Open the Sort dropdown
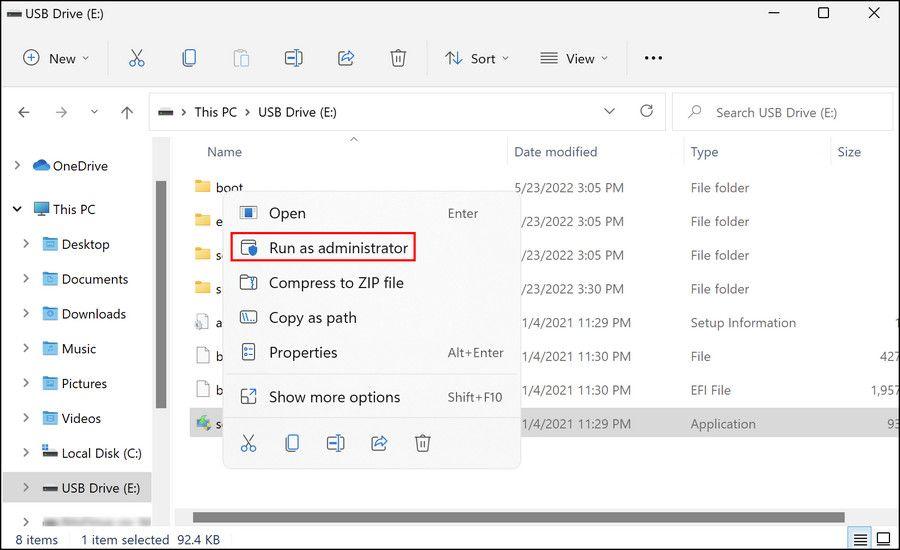Screen dimensions: 900x550 click(x=476, y=58)
